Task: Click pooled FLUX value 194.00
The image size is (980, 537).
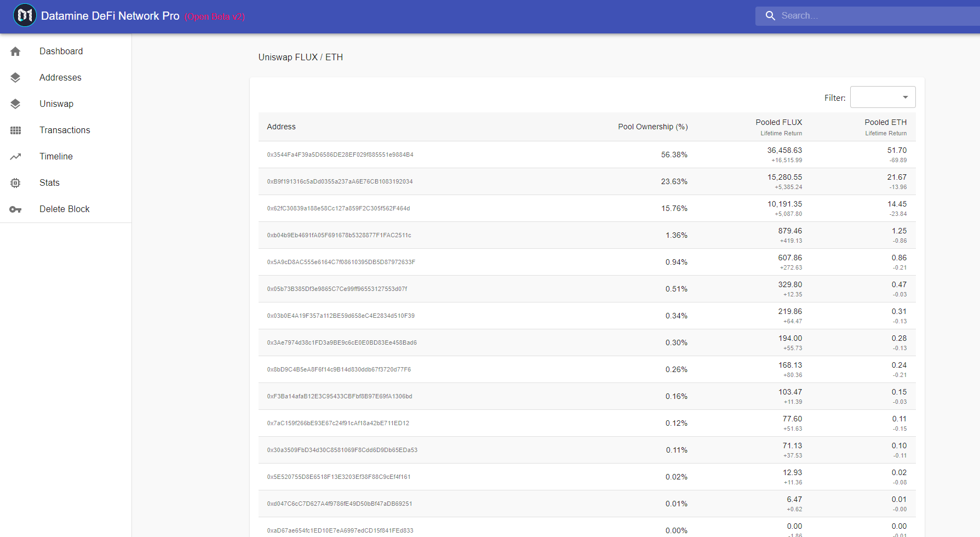Action: click(x=790, y=338)
